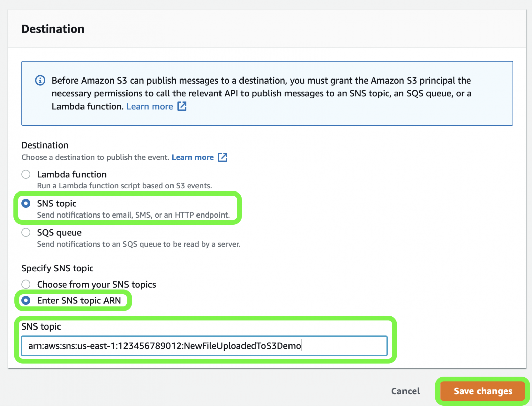This screenshot has width=532, height=406.
Task: Click external link icon after permissions Learn more
Action: pos(182,106)
